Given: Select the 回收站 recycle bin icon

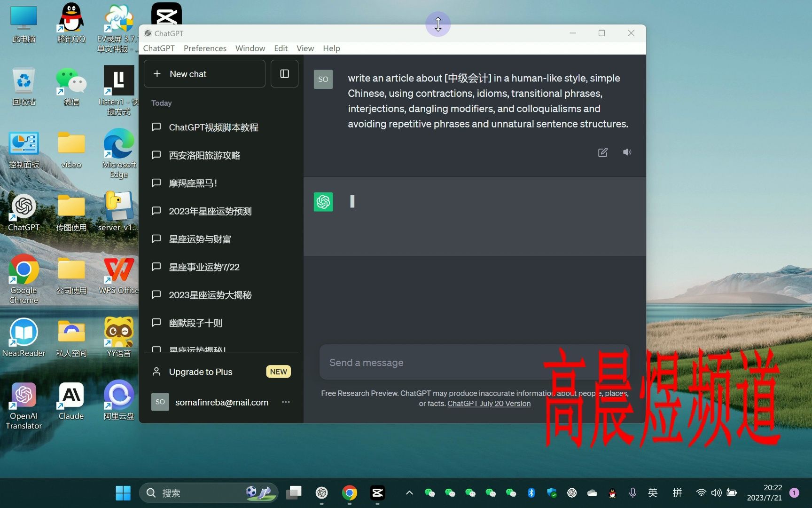Looking at the screenshot, I should pyautogui.click(x=23, y=87).
